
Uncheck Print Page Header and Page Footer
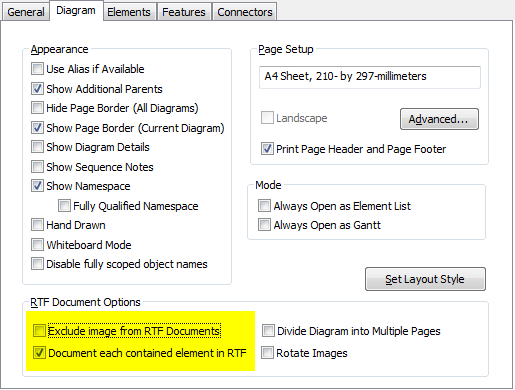point(267,149)
